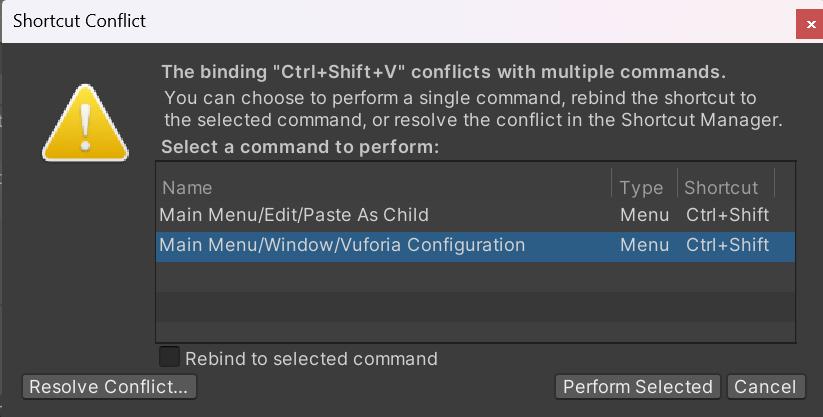This screenshot has height=417, width=823.
Task: Sort commands by the Name column header
Action: pos(187,187)
